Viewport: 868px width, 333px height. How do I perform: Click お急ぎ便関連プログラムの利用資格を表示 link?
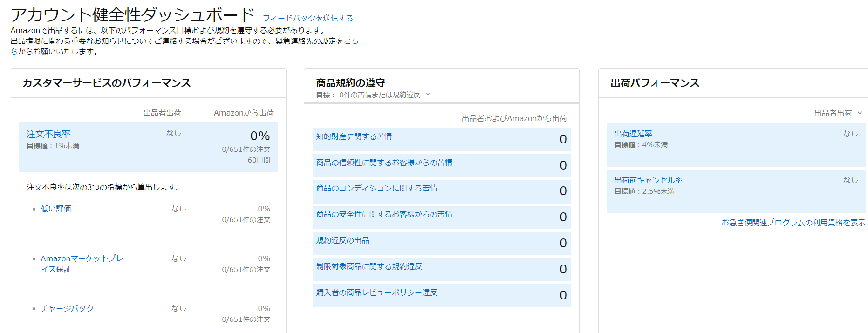tap(793, 223)
